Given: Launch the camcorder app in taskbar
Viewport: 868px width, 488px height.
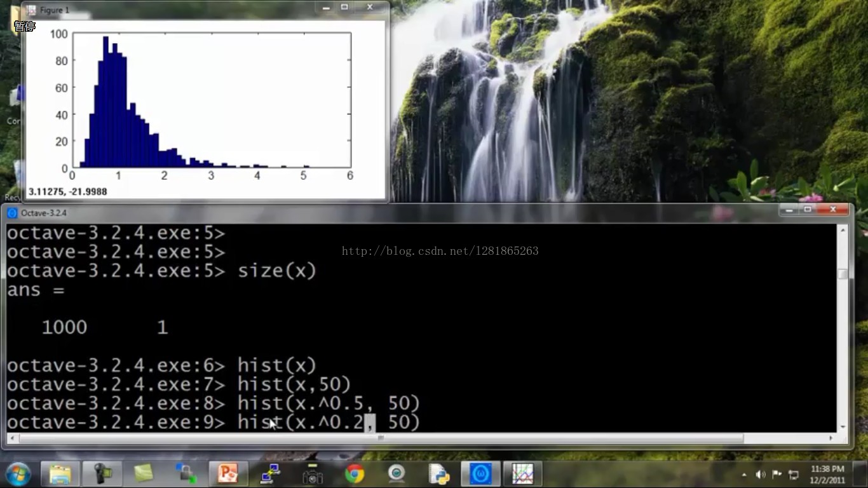Looking at the screenshot, I should pos(102,474).
